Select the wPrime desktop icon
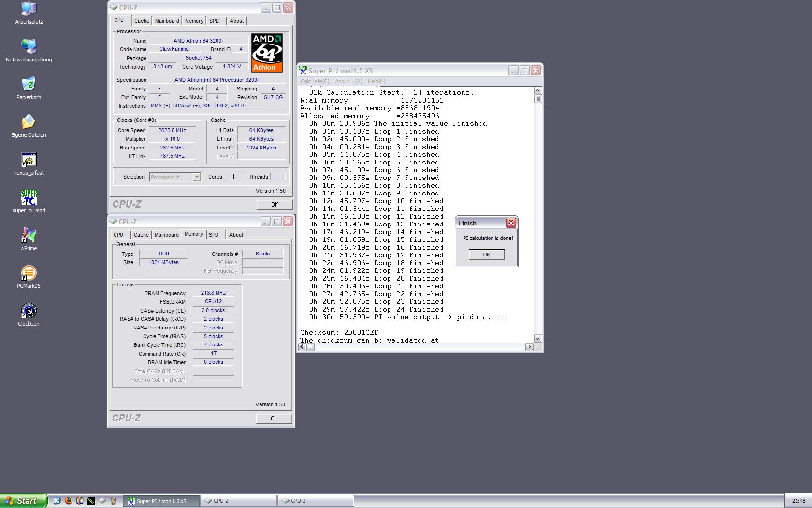This screenshot has height=508, width=812. [x=29, y=239]
